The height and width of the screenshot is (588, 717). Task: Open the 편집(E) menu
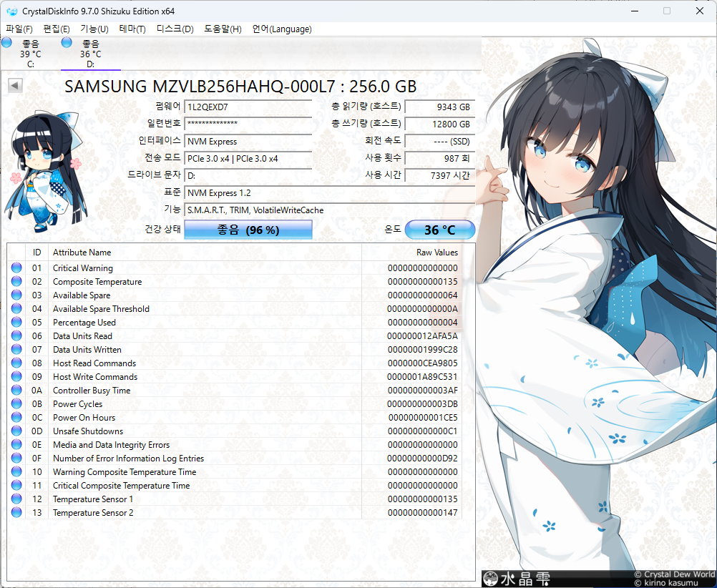(x=57, y=29)
